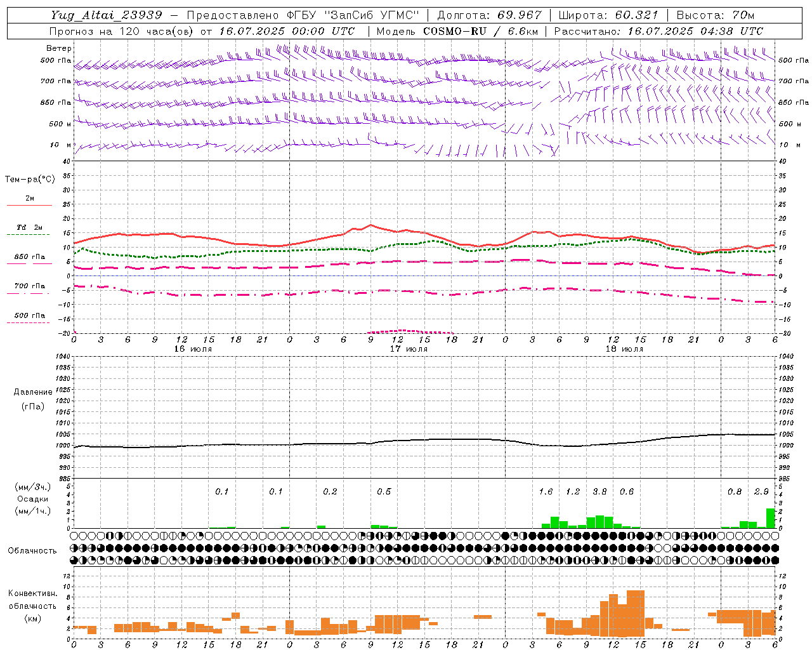Select the (мм/1ч.) precipitation unit label

pos(33,511)
